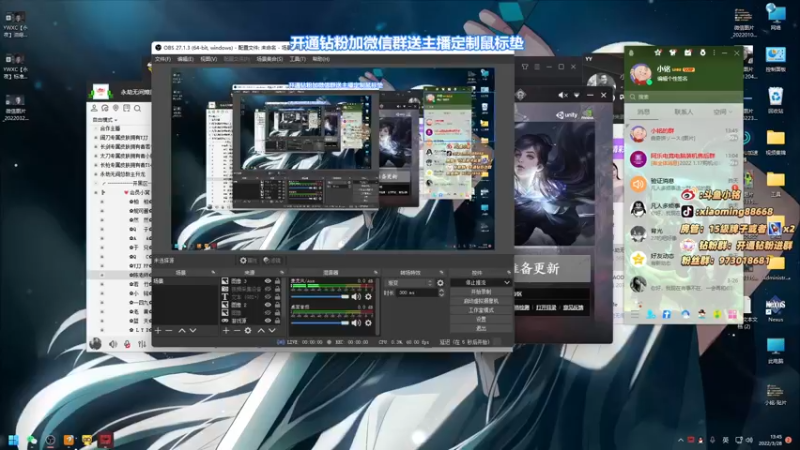Move source down in OBS sources panel
The width and height of the screenshot is (800, 450).
pos(272,331)
